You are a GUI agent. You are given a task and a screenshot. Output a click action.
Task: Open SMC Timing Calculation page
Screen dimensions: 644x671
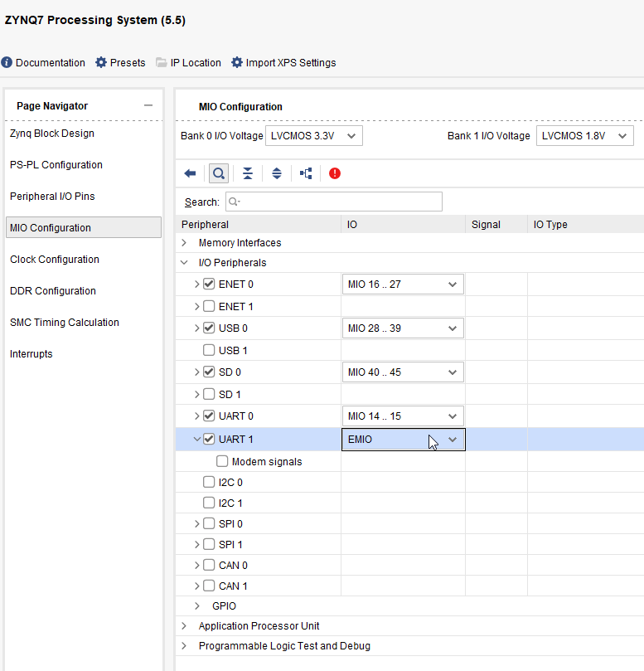click(x=64, y=323)
